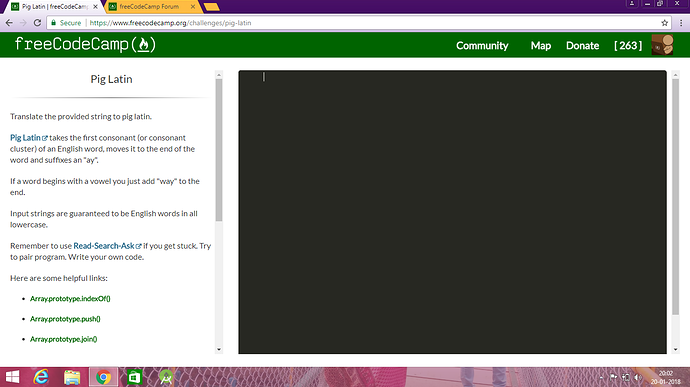Screen dimensions: 690x387
Task: Open Chrome three-dot menu
Action: click(681, 23)
